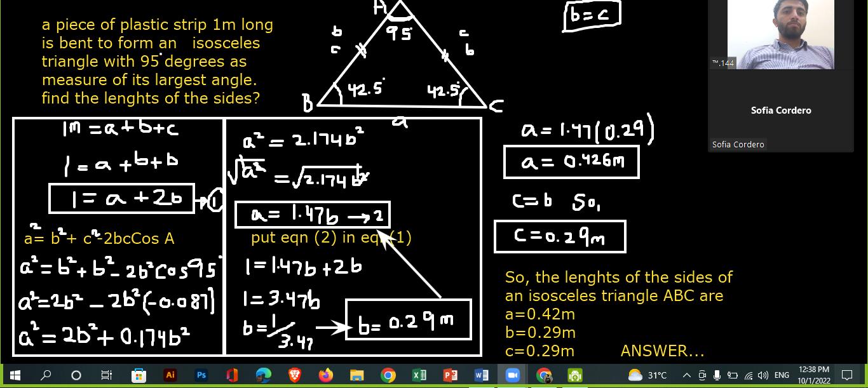Open Microsoft Store from the taskbar
The height and width of the screenshot is (388, 868).
click(139, 375)
